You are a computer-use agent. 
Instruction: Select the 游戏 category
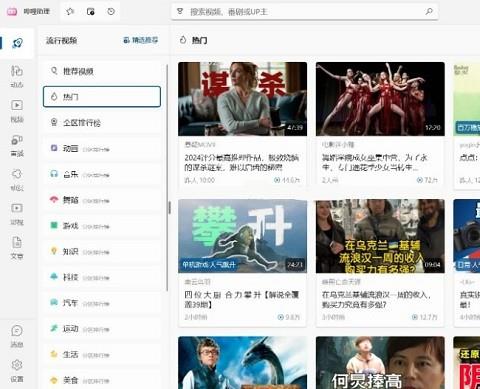click(102, 226)
